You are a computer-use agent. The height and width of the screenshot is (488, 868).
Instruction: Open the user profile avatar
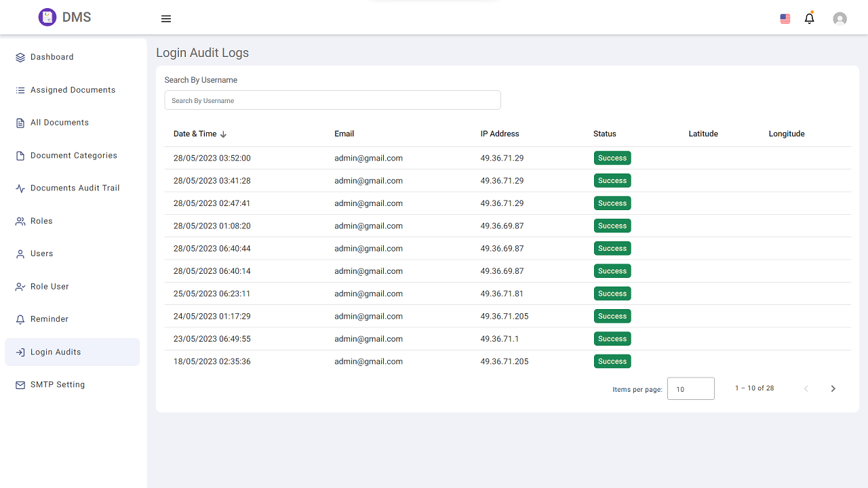pos(840,19)
